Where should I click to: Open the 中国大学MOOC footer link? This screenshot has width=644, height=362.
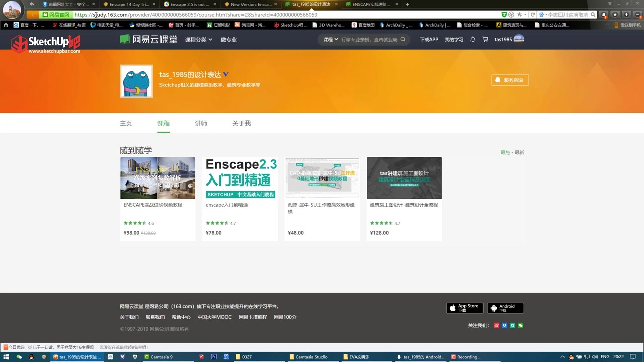pyautogui.click(x=215, y=317)
